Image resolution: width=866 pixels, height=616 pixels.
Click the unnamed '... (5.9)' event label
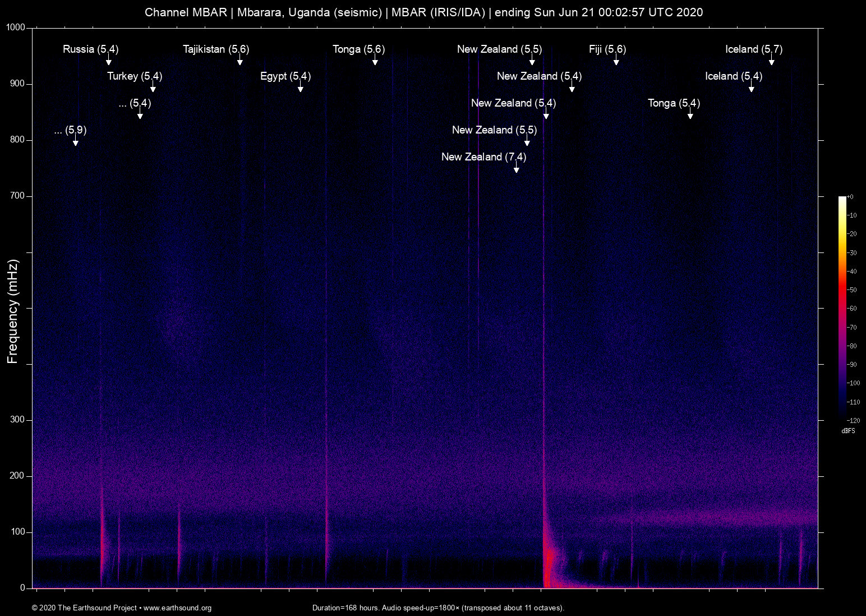70,130
